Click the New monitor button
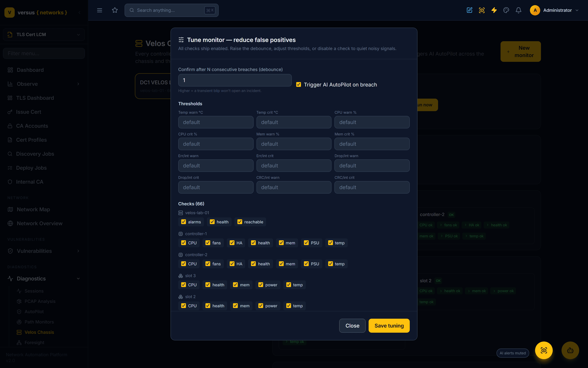 click(x=520, y=51)
